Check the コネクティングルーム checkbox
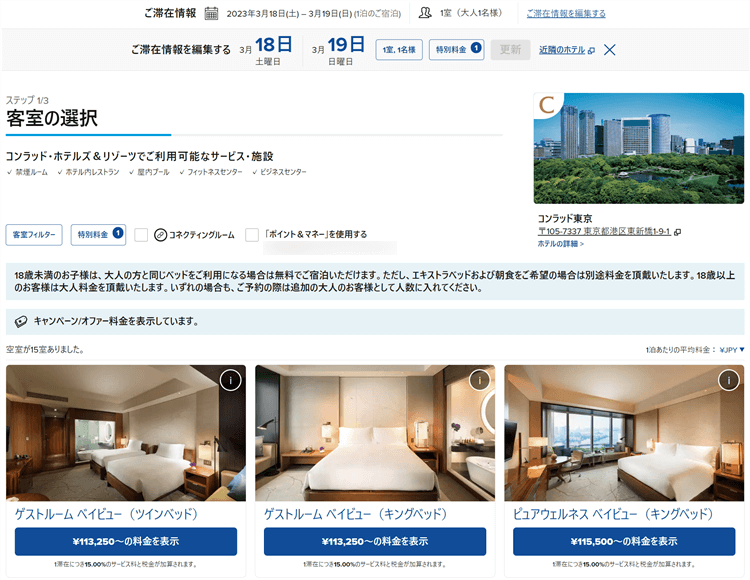Image resolution: width=750 pixels, height=580 pixels. 141,235
